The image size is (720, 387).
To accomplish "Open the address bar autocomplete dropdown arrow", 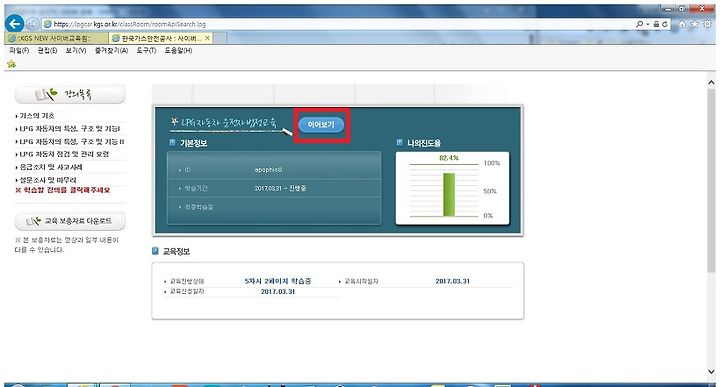I will (648, 24).
